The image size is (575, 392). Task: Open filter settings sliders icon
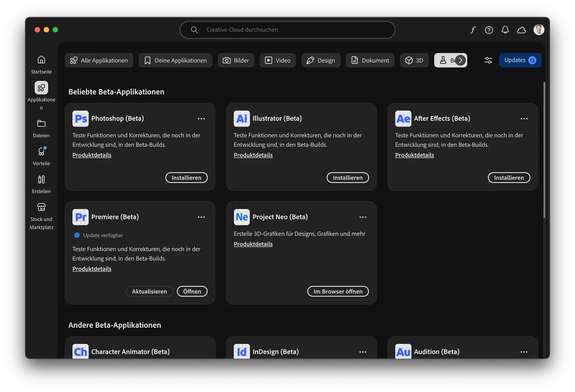pos(488,60)
